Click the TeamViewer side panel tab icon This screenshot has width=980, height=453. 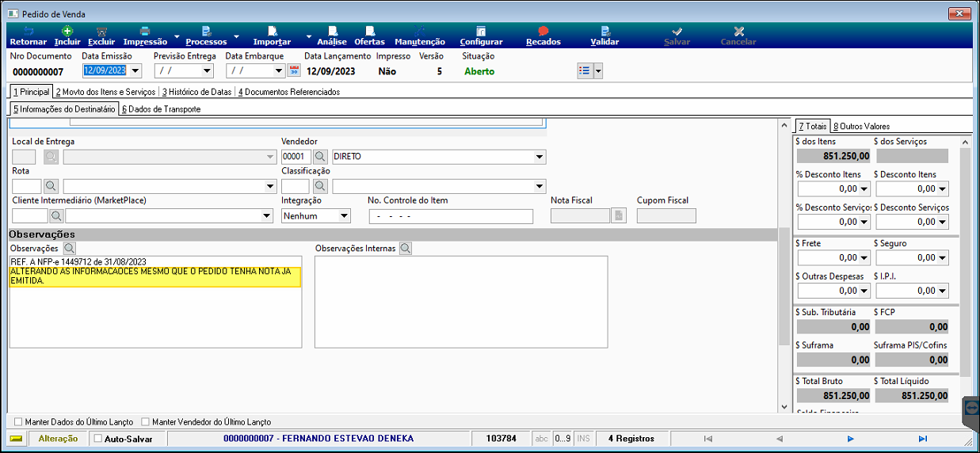(972, 406)
